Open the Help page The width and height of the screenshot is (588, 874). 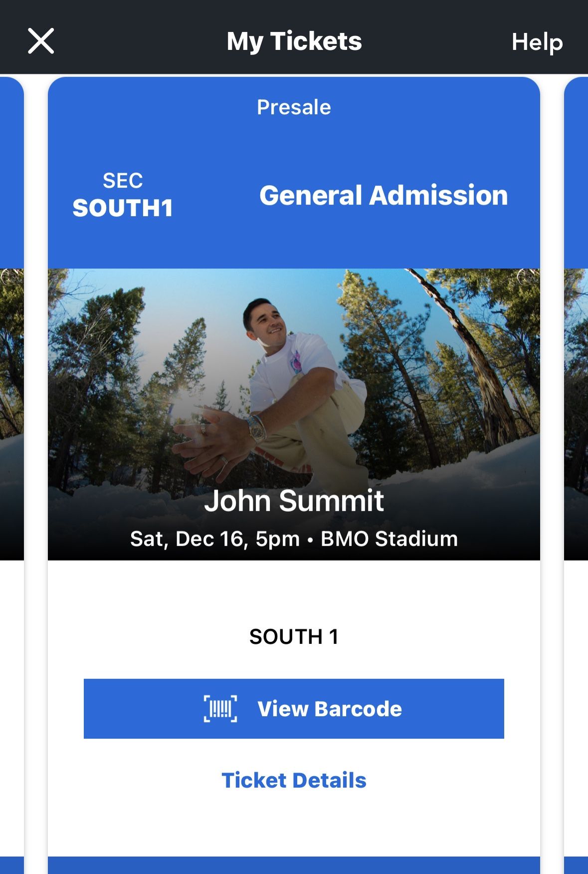[537, 42]
